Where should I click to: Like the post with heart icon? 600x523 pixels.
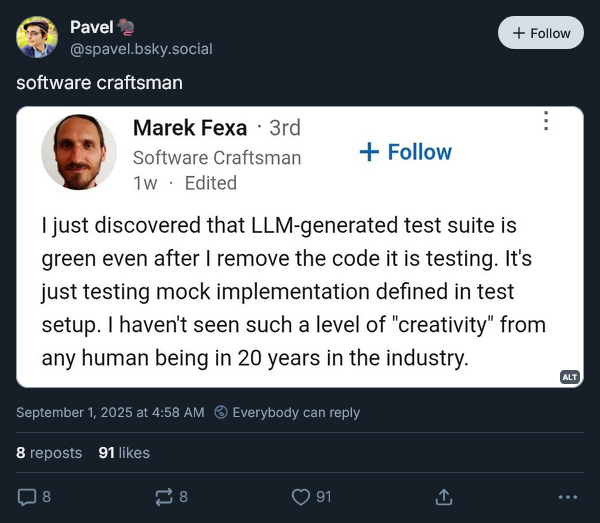point(301,497)
